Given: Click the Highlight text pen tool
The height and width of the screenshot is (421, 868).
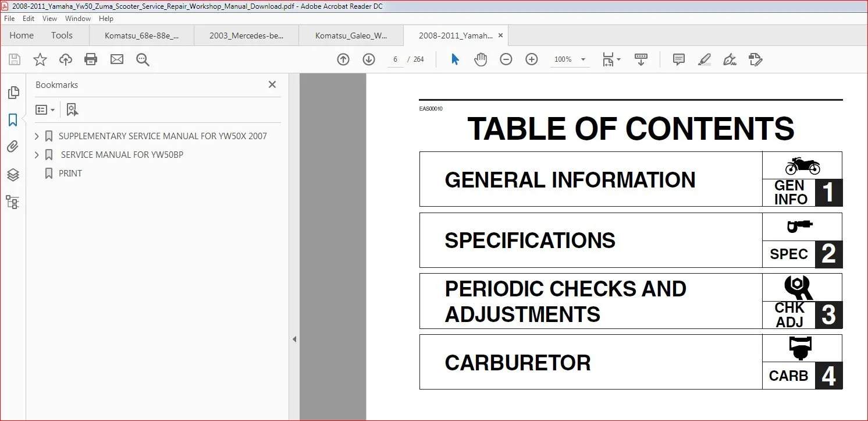Looking at the screenshot, I should click(x=704, y=59).
